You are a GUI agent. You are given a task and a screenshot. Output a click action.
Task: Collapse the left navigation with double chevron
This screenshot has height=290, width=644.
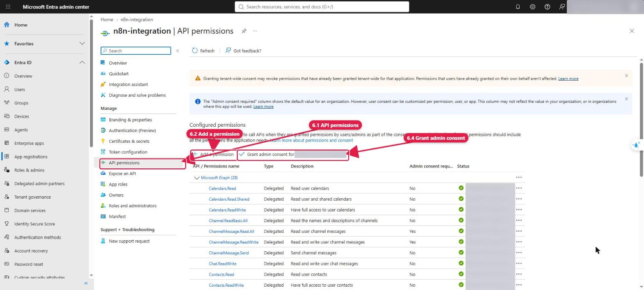(86, 283)
